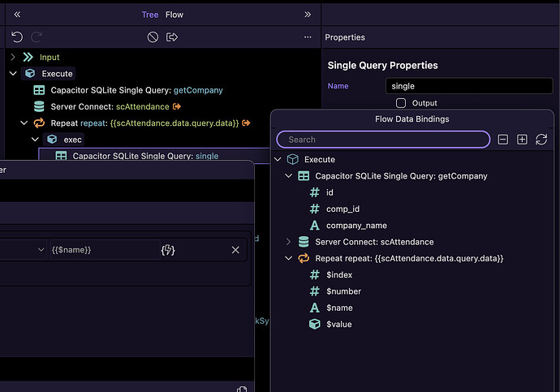The width and height of the screenshot is (560, 392).
Task: Switch to the Tree view tab
Action: pos(150,15)
